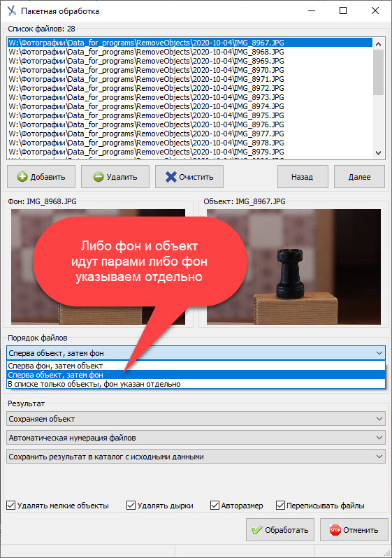Choose В списке только объекты option

coord(196,384)
